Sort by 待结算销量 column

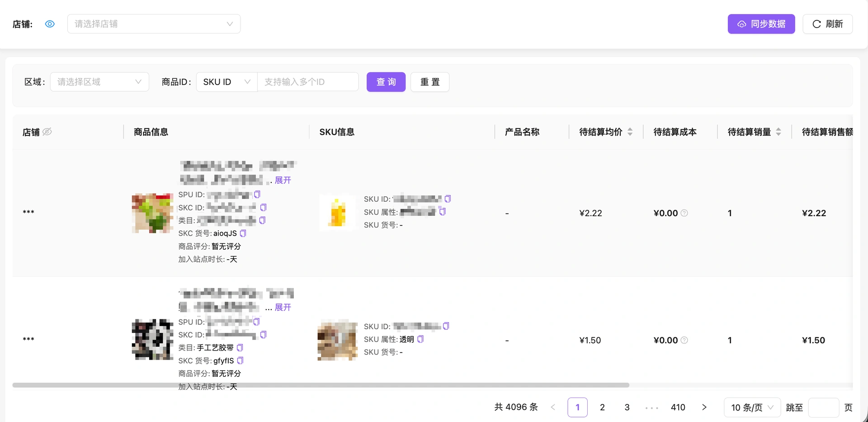tap(778, 132)
